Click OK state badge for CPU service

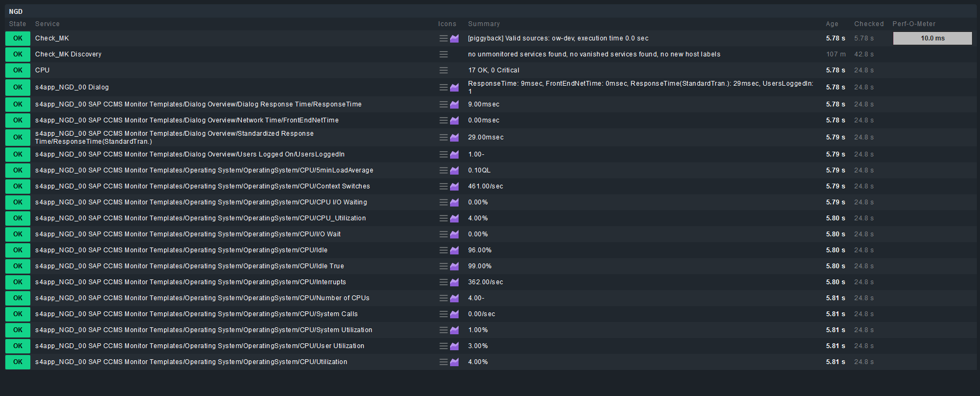click(18, 70)
